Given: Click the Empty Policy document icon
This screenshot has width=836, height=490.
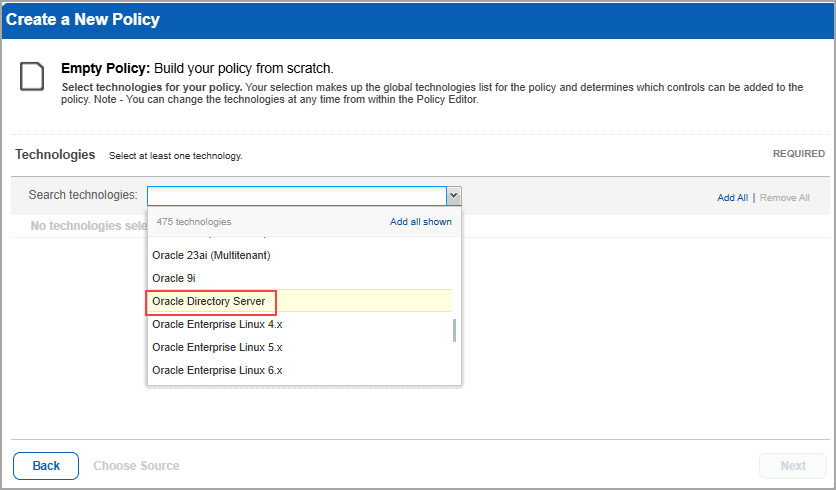Looking at the screenshot, I should coord(32,76).
